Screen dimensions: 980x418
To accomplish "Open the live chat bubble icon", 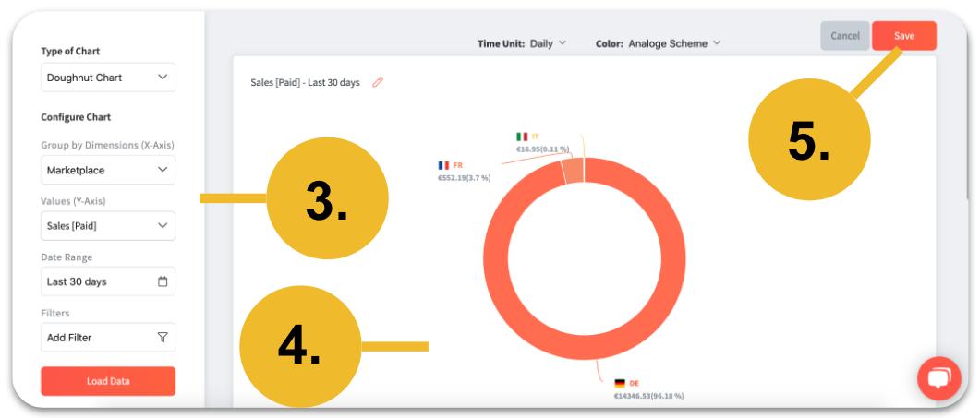I will click(938, 378).
